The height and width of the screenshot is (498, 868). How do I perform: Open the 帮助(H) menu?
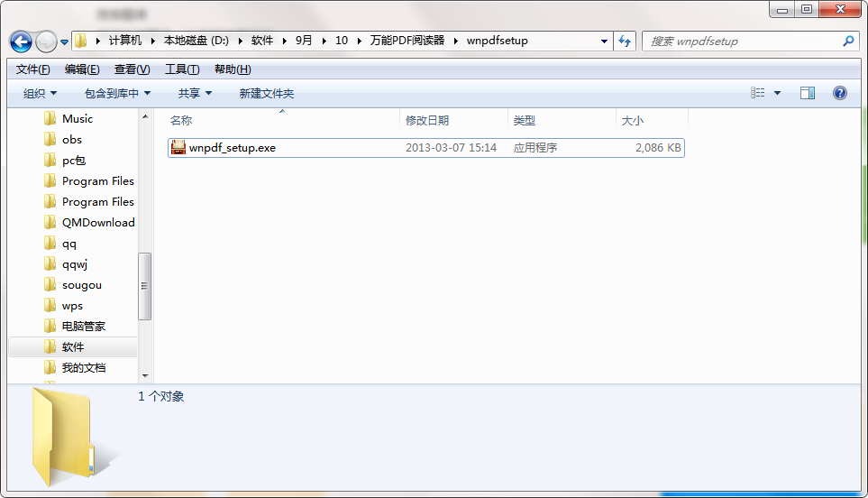point(233,69)
